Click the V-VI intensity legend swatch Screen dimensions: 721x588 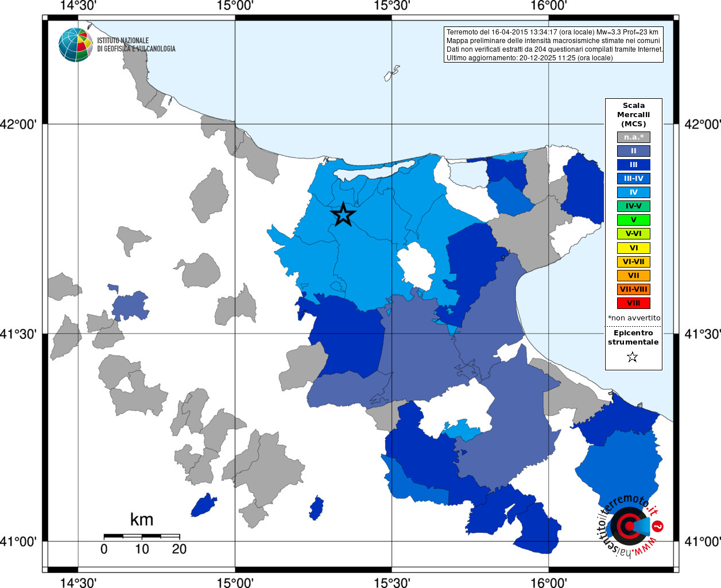coord(634,234)
